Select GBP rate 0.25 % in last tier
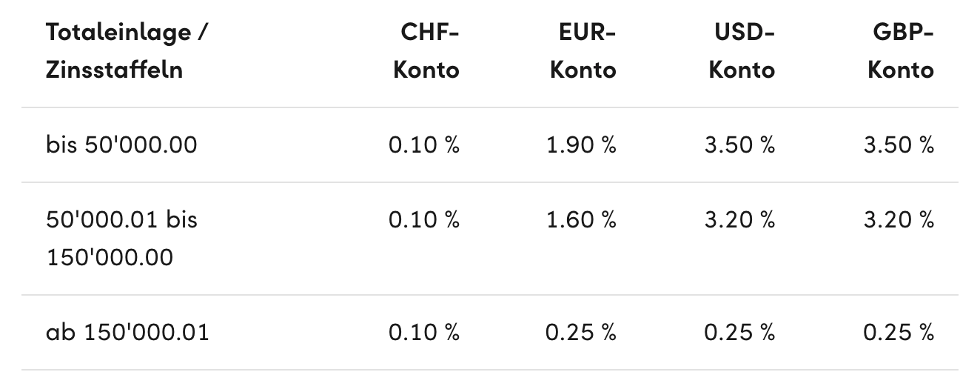Viewport: 980px width, 392px height. (899, 332)
